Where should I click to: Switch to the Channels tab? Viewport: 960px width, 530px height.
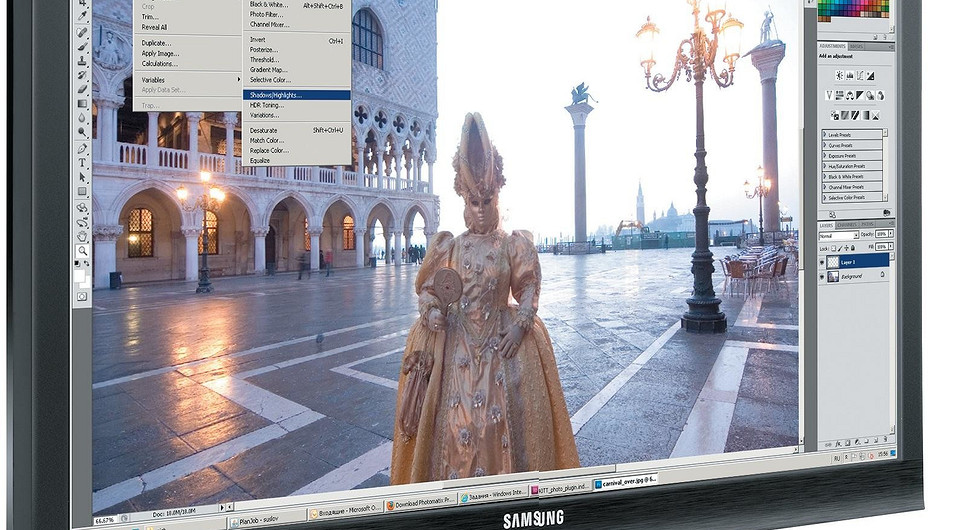click(847, 225)
